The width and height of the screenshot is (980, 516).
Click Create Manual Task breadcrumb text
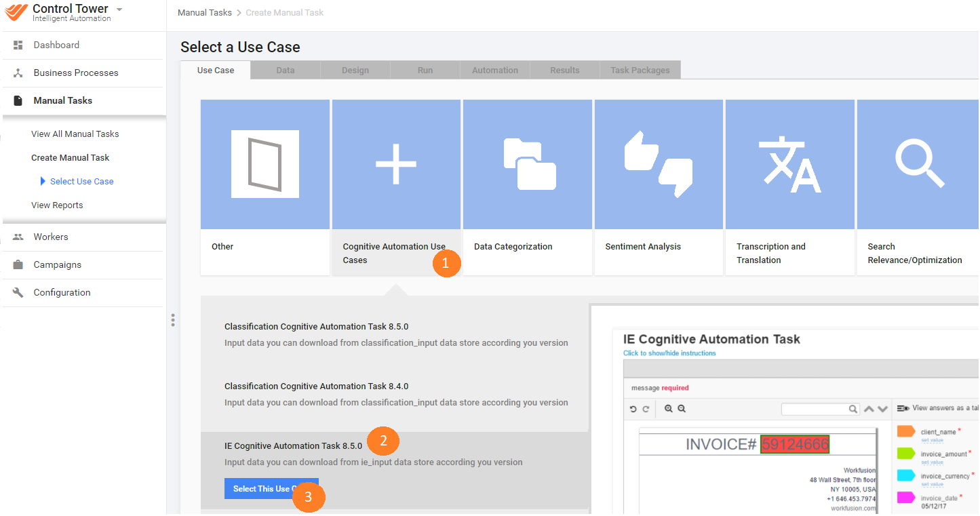coord(284,12)
